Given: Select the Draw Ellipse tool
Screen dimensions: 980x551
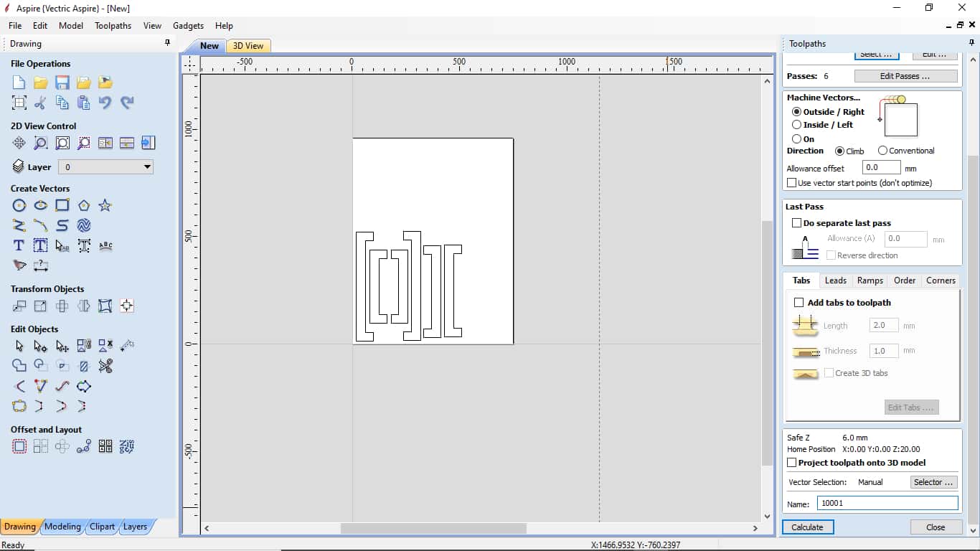Looking at the screenshot, I should pos(41,205).
